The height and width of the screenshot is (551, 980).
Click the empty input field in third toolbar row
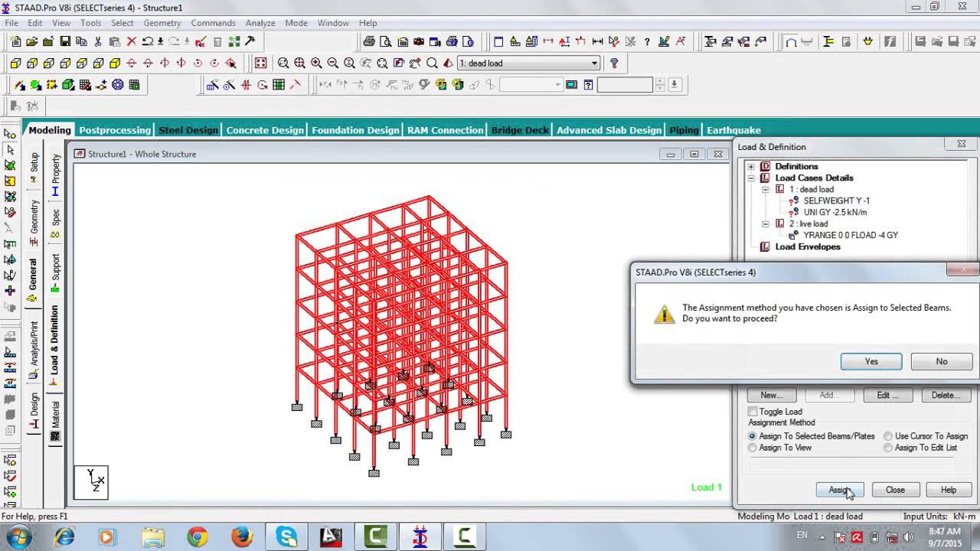(x=625, y=85)
